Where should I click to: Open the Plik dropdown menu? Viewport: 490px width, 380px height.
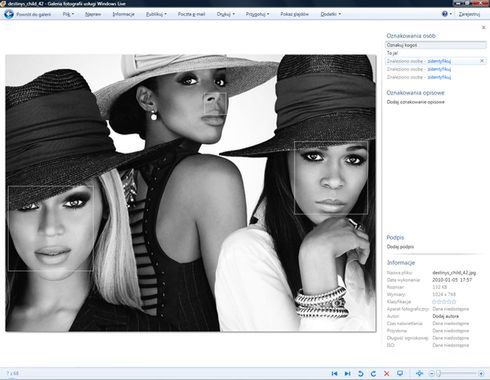pos(68,14)
